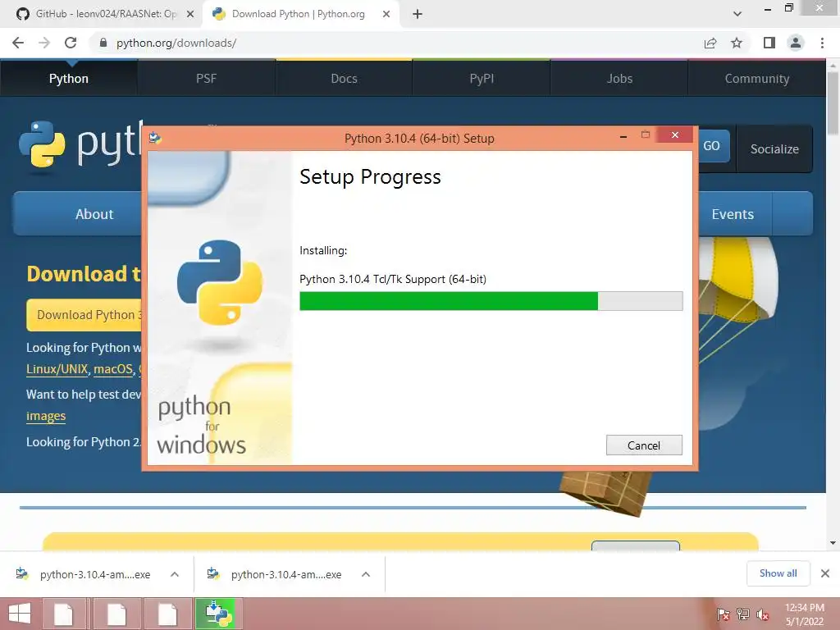Switch to the GitHub RAASNet tab

click(x=104, y=14)
